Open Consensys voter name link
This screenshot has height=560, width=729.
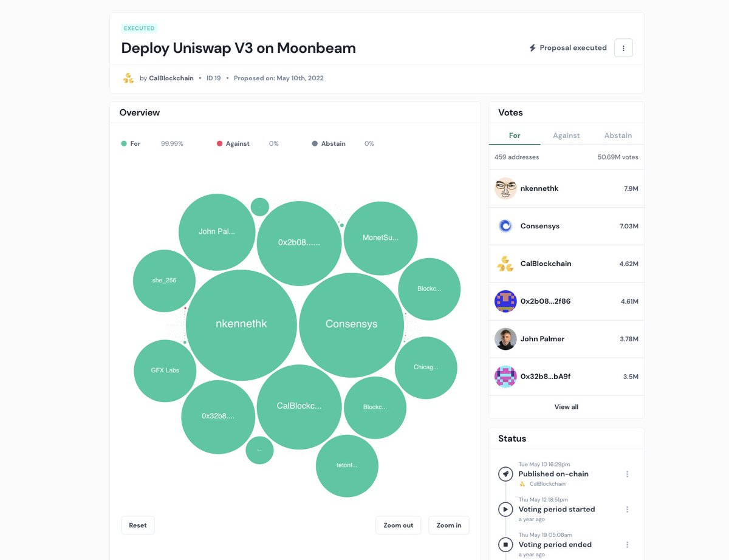click(540, 226)
